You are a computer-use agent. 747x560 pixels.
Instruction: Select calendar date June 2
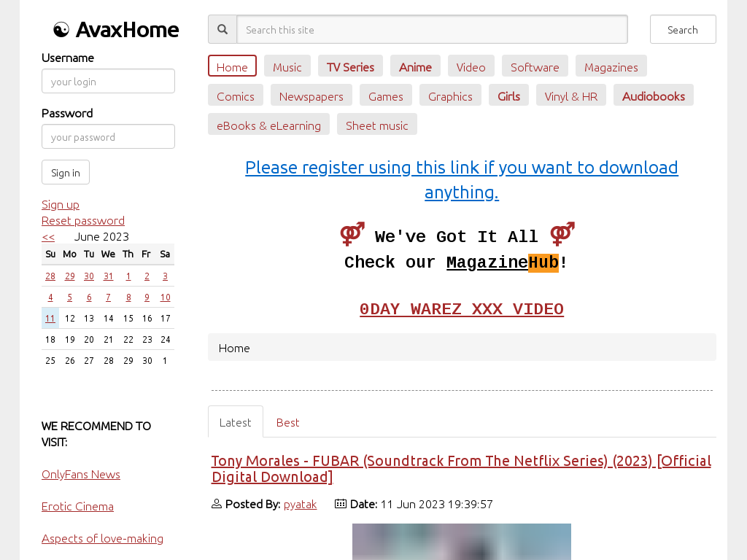147,276
